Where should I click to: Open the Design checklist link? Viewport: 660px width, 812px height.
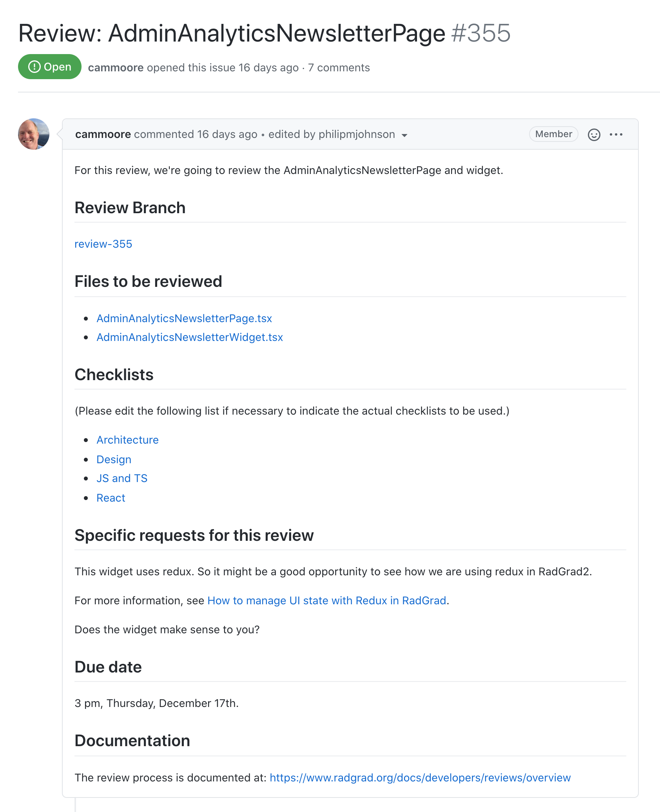click(x=114, y=459)
